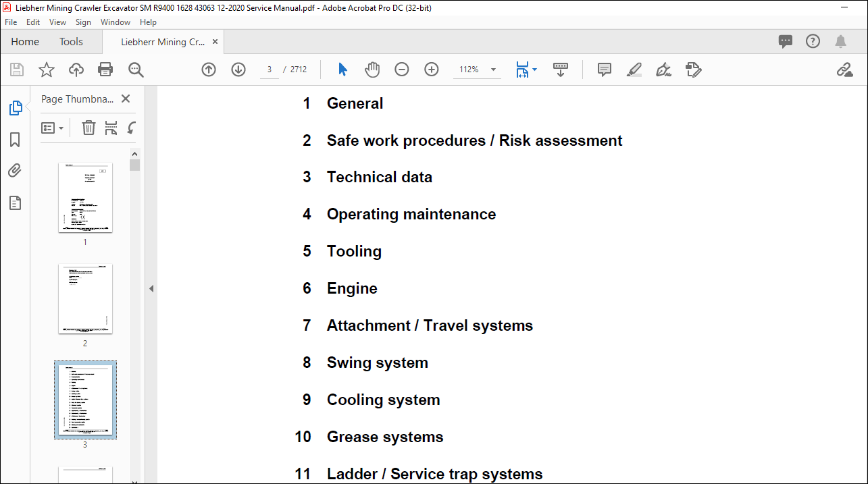Image resolution: width=868 pixels, height=484 pixels.
Task: Select page 3 thumbnail
Action: pos(85,400)
